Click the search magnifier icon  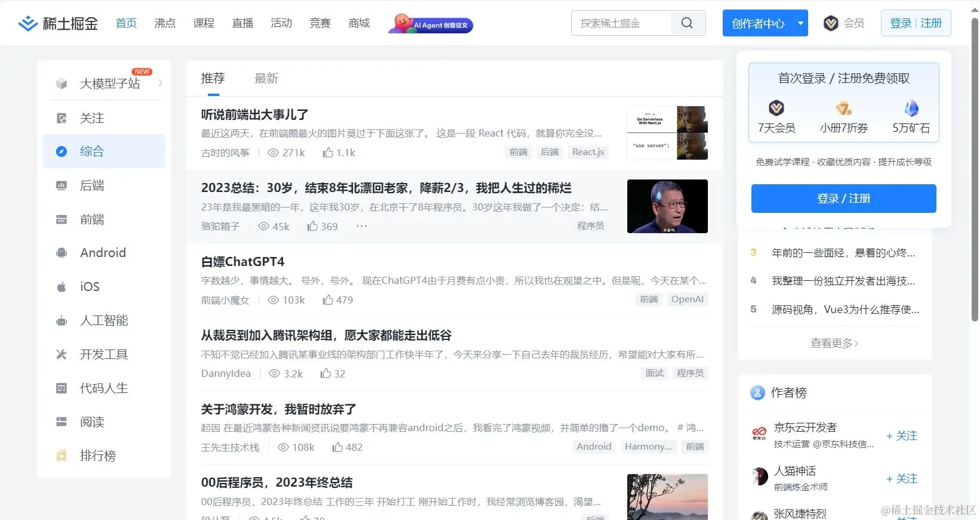687,23
